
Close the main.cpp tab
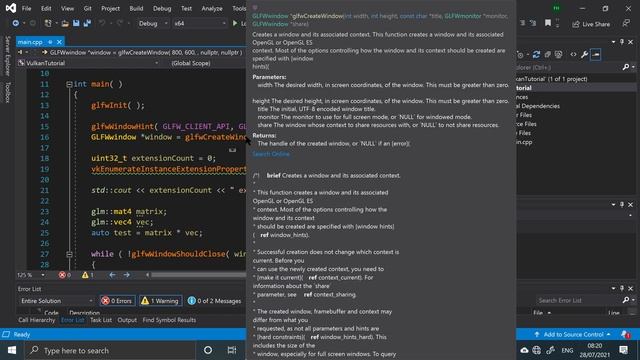tap(59, 42)
